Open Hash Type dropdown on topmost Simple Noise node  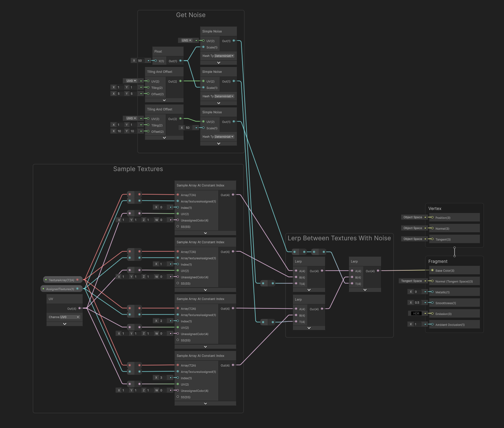click(224, 56)
